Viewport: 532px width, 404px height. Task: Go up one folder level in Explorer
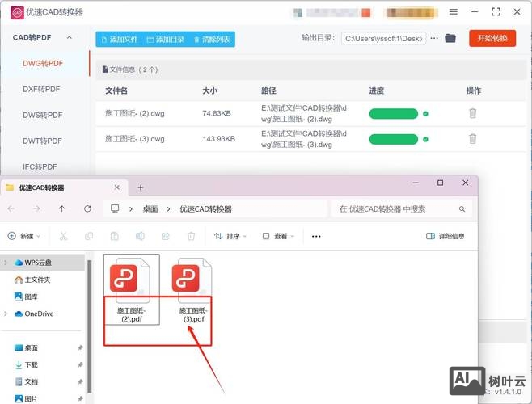[61, 208]
